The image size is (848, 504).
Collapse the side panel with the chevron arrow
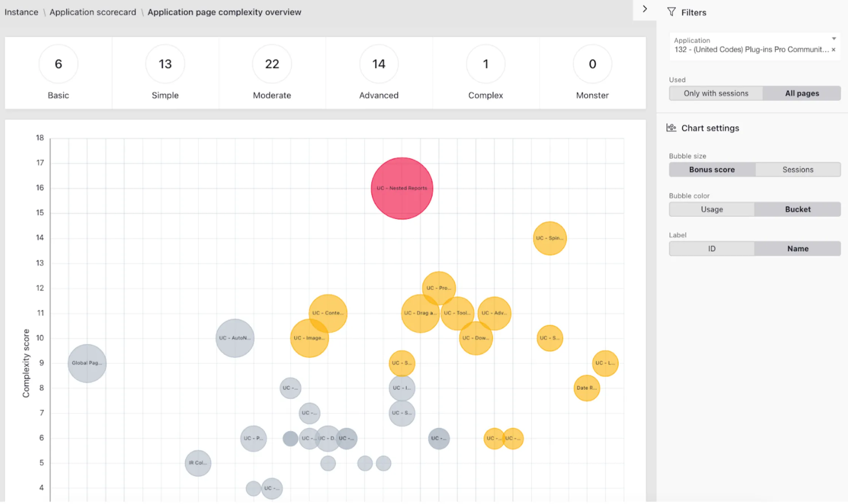click(x=645, y=9)
